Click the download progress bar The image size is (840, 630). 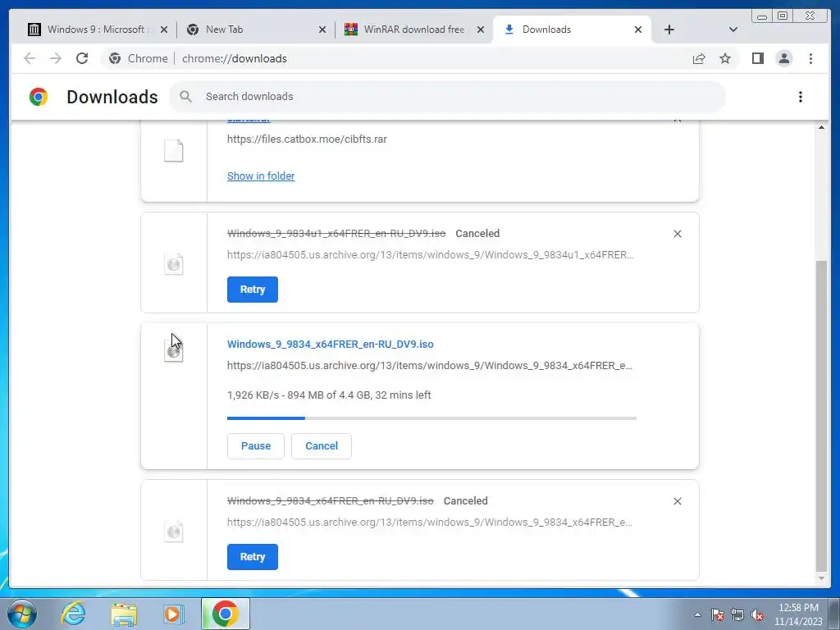click(x=431, y=418)
